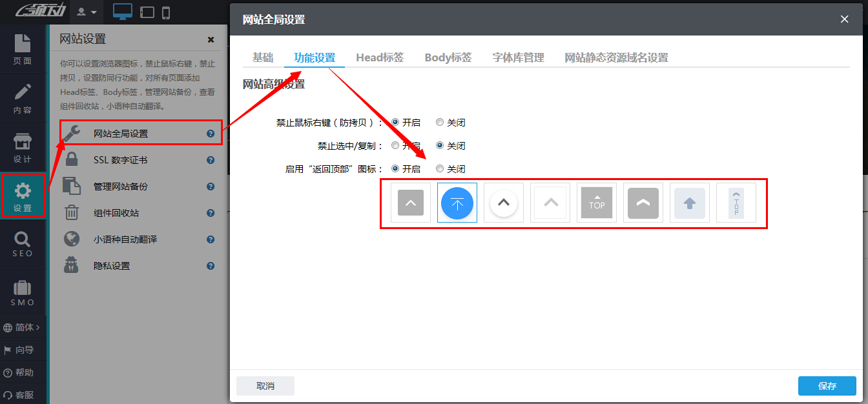Enable 禁止鼠标右键 by selecting 开启

pos(395,122)
